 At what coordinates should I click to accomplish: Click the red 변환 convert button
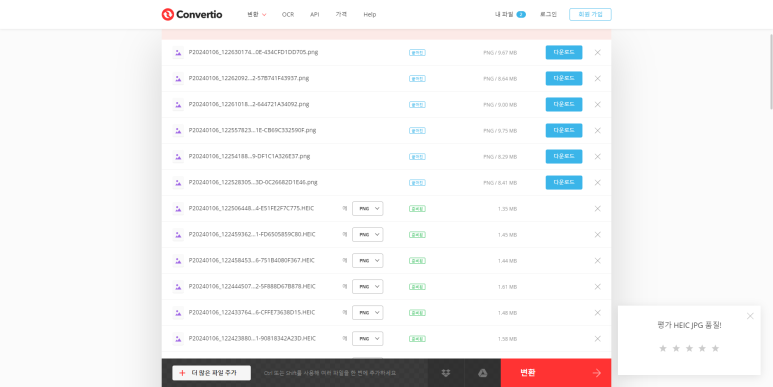tap(556, 373)
